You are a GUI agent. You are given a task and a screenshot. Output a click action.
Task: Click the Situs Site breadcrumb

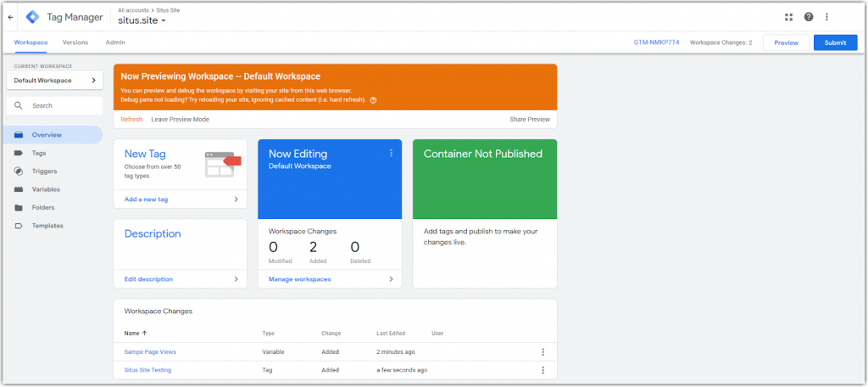pyautogui.click(x=167, y=10)
